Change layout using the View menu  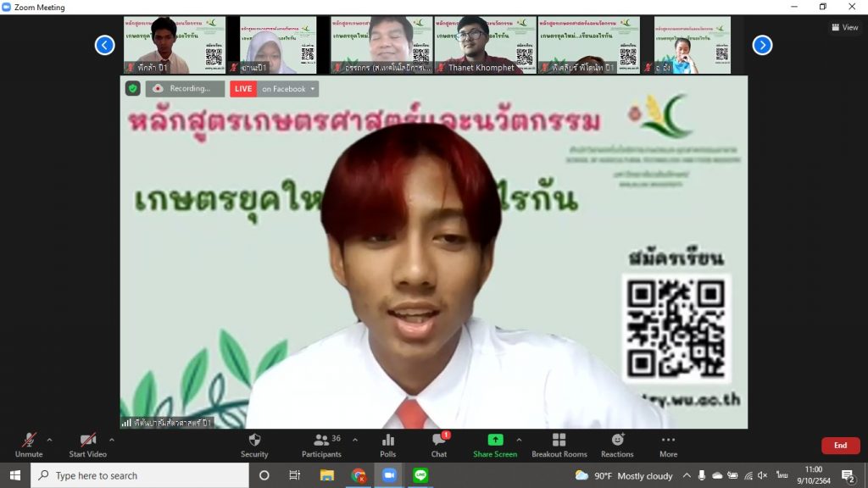[845, 27]
